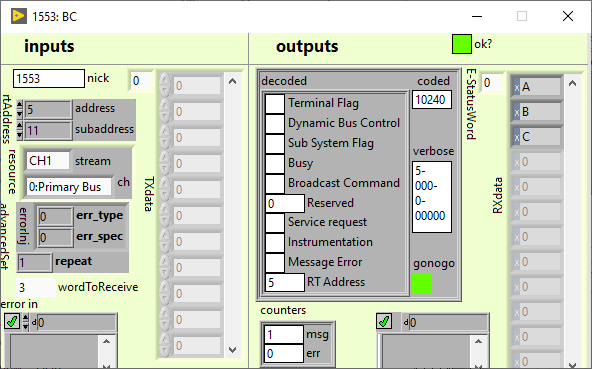Click the error out code field

pyautogui.click(x=449, y=323)
